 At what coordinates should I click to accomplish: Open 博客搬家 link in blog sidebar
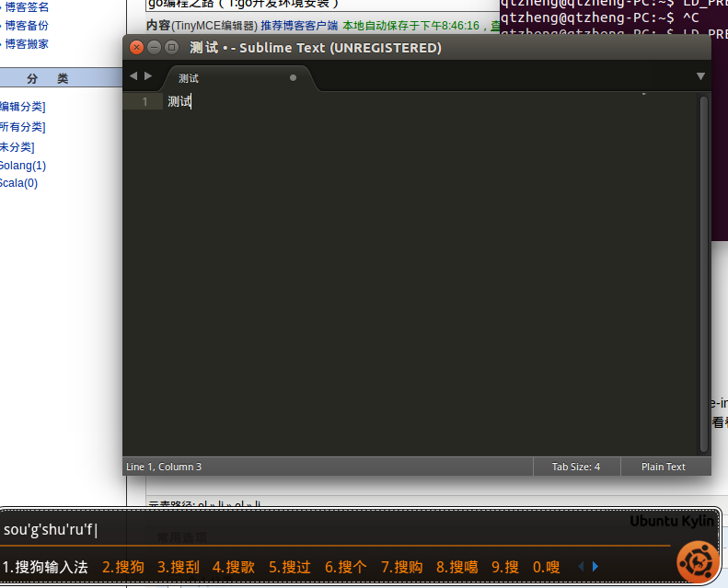(27, 44)
